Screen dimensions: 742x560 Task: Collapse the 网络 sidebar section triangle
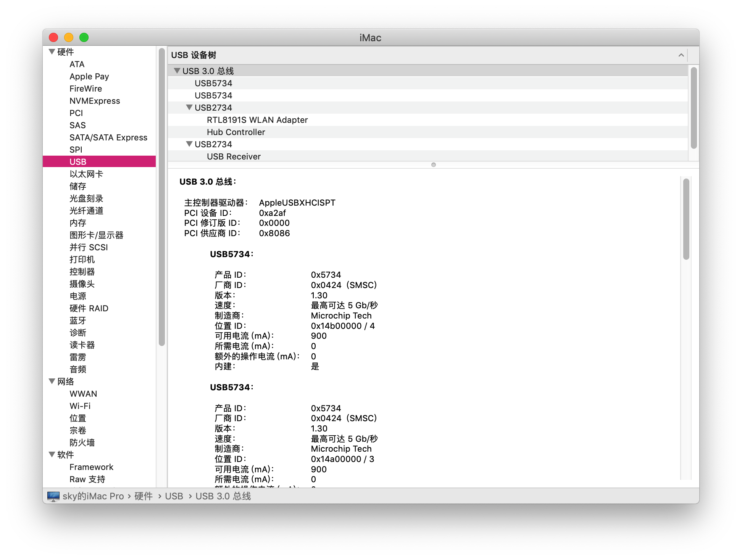point(52,381)
